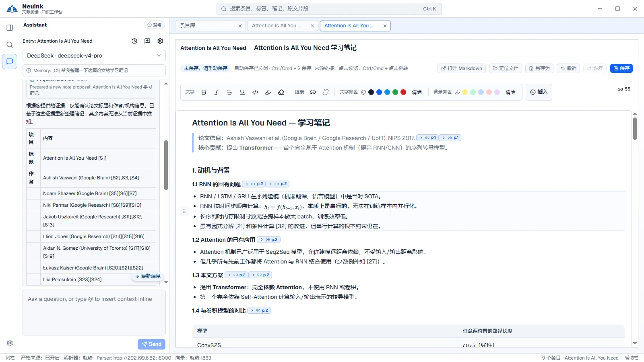Click the blue 保存 button
The image size is (644, 362).
click(621, 68)
